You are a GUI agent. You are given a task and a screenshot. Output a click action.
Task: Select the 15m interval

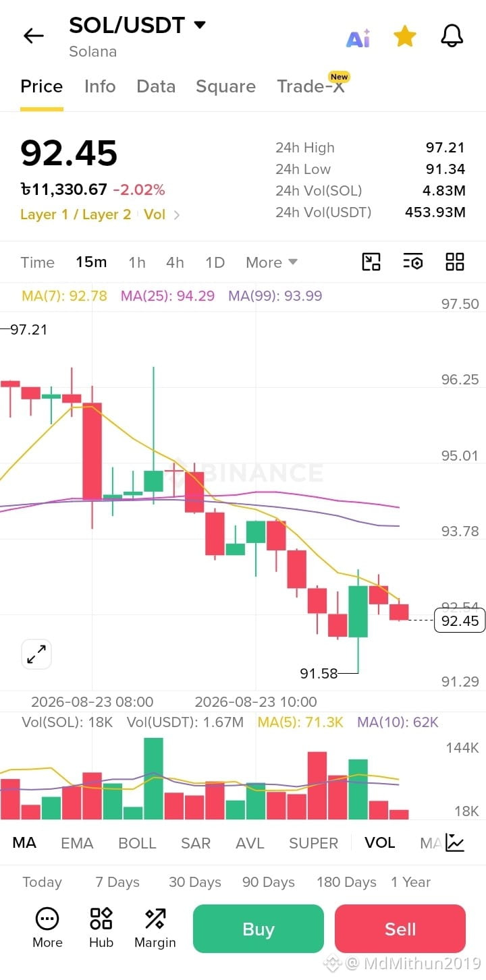[x=91, y=262]
